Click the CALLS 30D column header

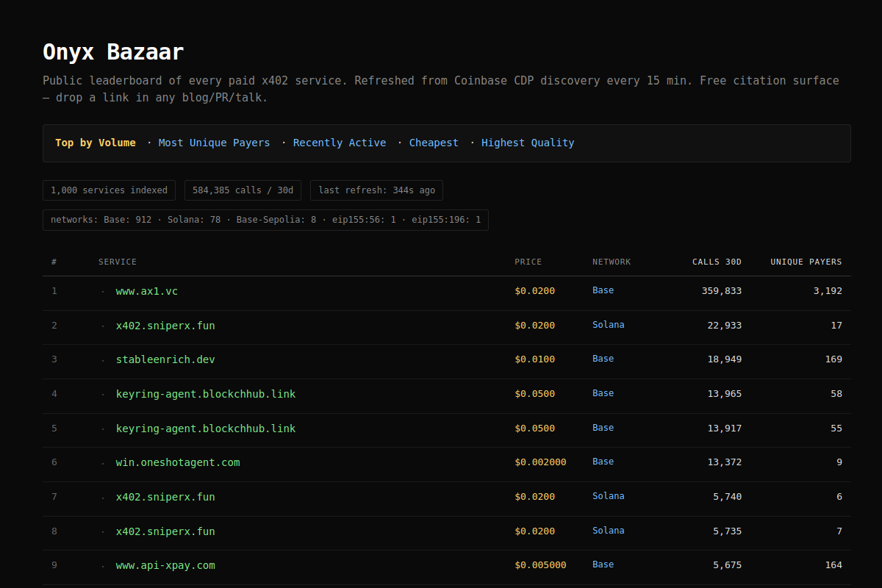(717, 262)
